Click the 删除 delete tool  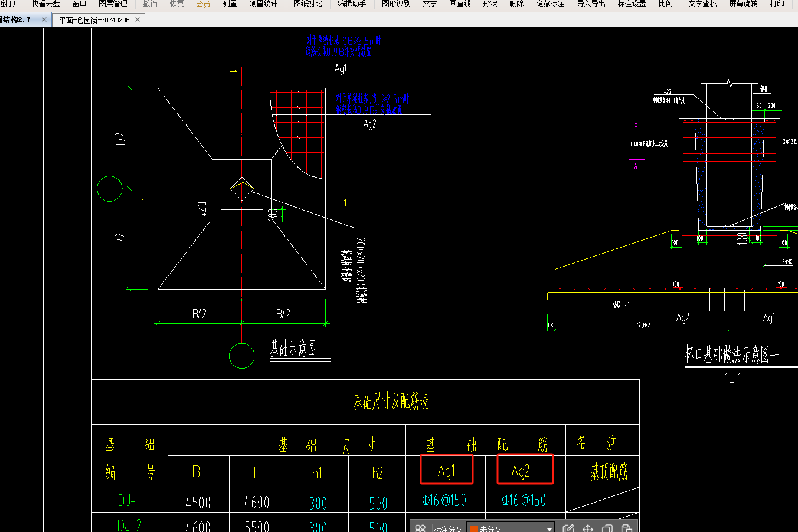516,4
